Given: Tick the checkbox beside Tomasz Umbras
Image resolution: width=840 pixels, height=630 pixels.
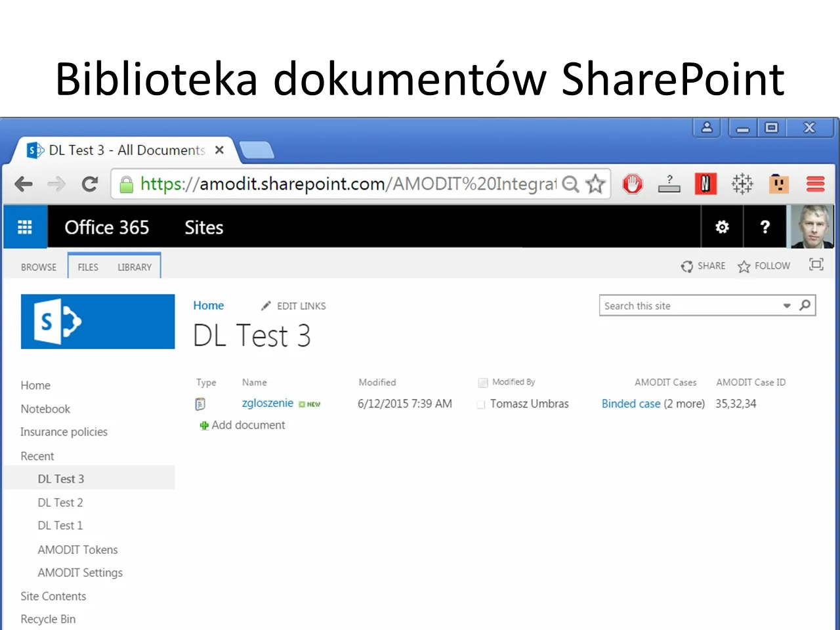Looking at the screenshot, I should [x=481, y=405].
